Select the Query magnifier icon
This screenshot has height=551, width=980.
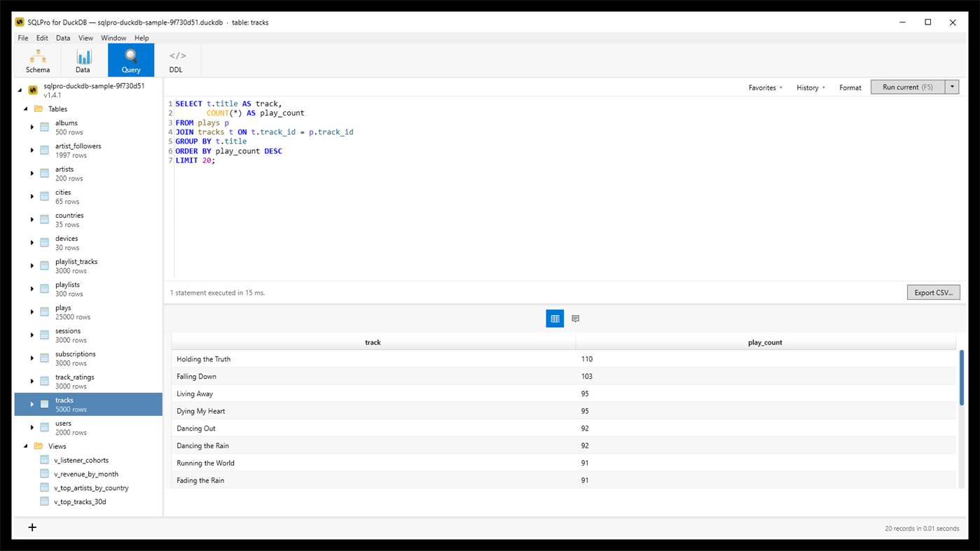[x=131, y=56]
